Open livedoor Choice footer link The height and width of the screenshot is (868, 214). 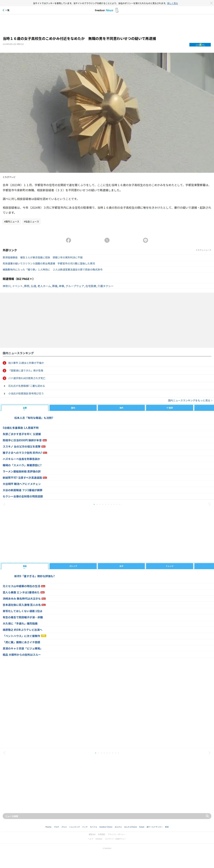click(x=106, y=827)
